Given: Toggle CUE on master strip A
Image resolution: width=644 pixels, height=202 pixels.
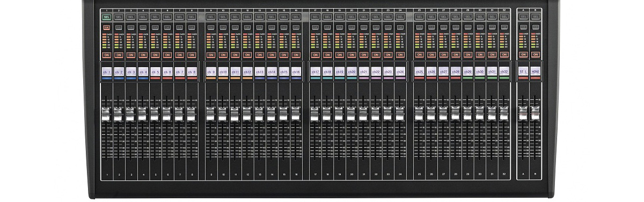Looking at the screenshot, I should 524,27.
